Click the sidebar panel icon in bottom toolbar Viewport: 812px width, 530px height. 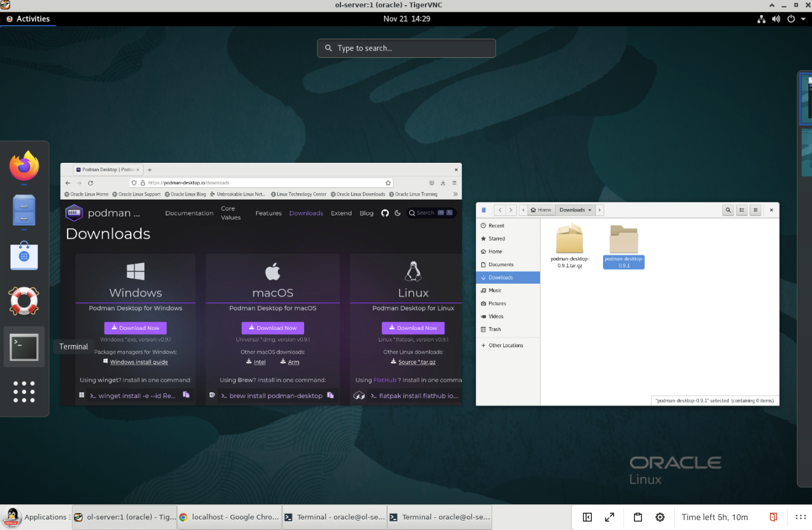(587, 517)
